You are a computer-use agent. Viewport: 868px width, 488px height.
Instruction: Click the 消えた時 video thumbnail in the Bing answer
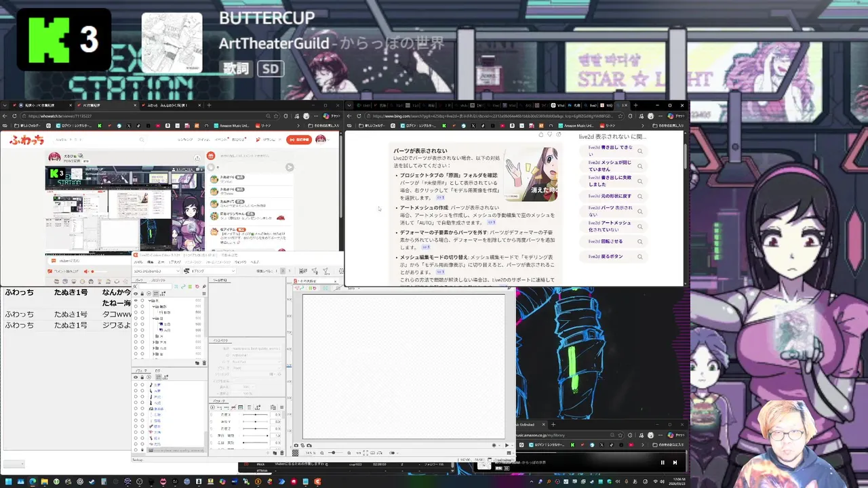pyautogui.click(x=531, y=173)
